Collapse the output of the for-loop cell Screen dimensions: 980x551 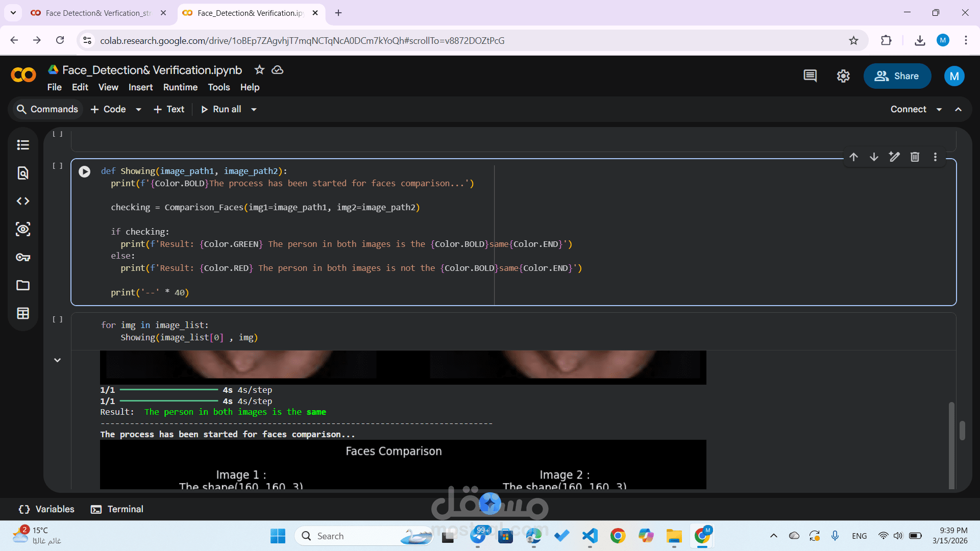(x=57, y=360)
